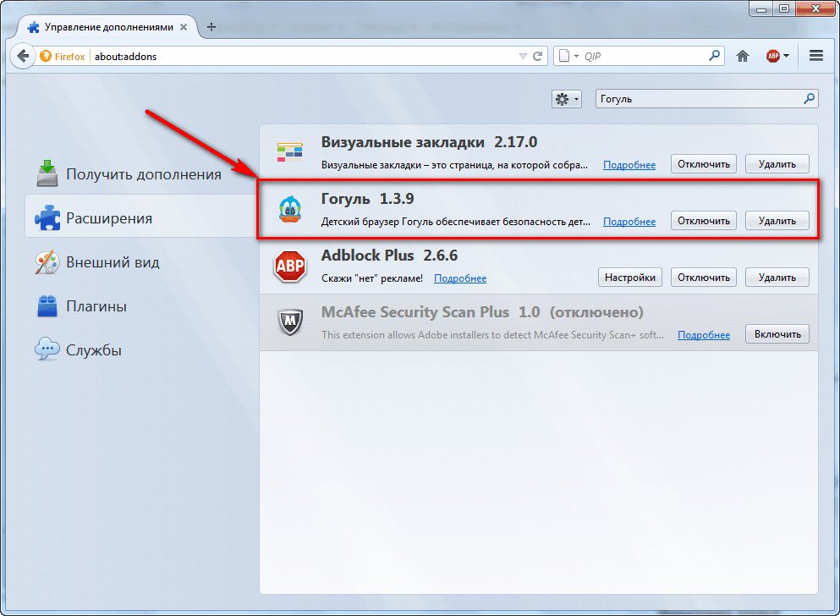The image size is (840, 616).
Task: Open the add-ons gear tools menu
Action: coord(566,99)
